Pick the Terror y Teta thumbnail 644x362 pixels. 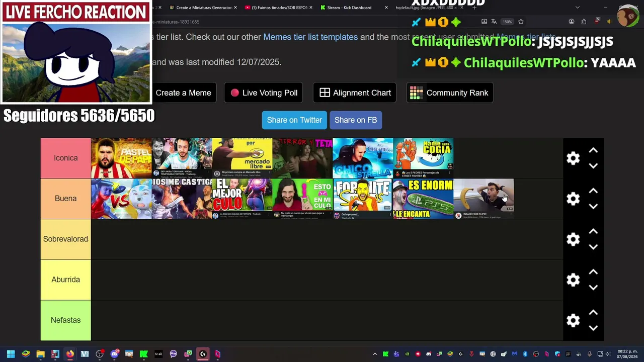pos(302,158)
